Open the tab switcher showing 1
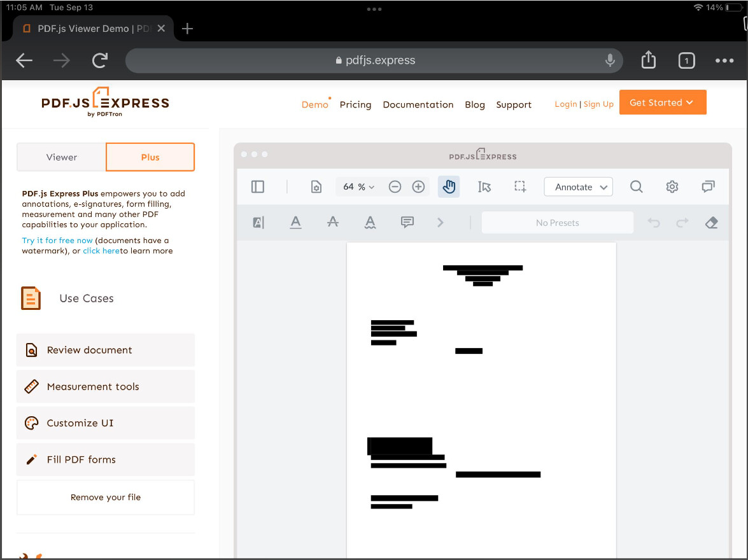The width and height of the screenshot is (748, 560). pos(686,60)
